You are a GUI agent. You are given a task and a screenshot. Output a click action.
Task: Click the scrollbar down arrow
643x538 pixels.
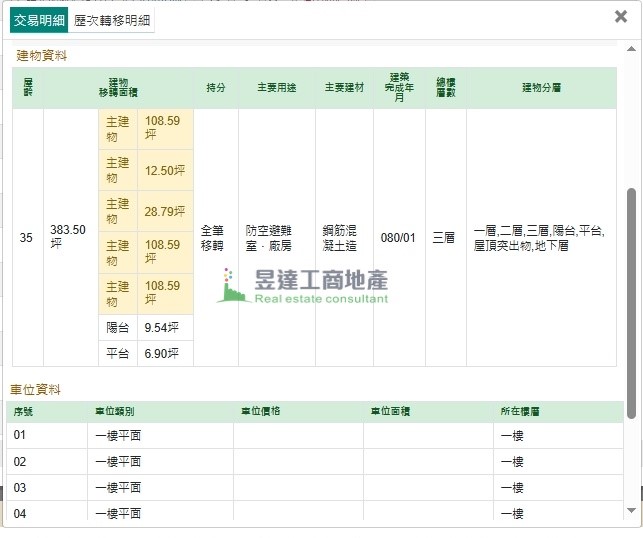coord(631,511)
